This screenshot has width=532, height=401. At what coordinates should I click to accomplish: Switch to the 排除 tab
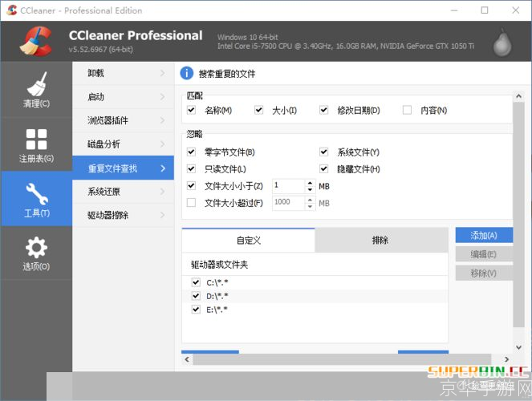coord(381,241)
